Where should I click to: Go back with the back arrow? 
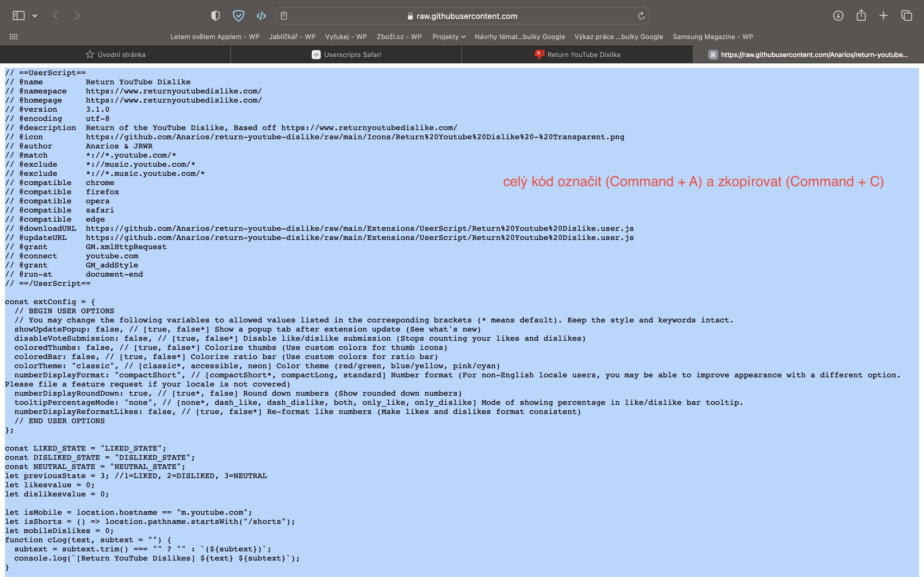point(56,16)
